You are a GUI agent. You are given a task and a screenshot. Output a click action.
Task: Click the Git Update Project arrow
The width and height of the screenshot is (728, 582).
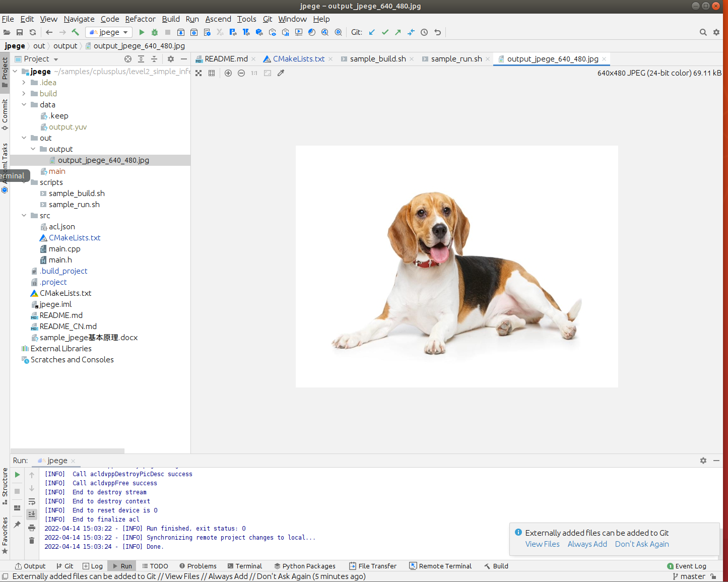372,32
